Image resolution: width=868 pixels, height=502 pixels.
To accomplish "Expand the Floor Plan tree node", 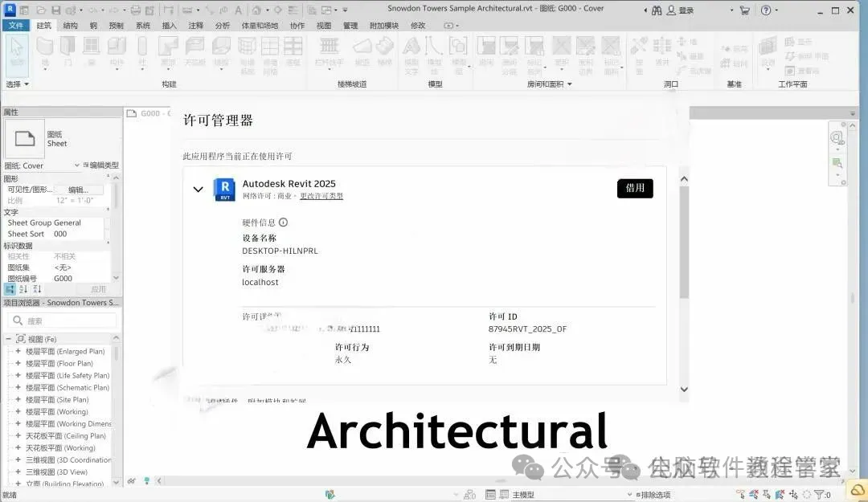I will click(18, 363).
